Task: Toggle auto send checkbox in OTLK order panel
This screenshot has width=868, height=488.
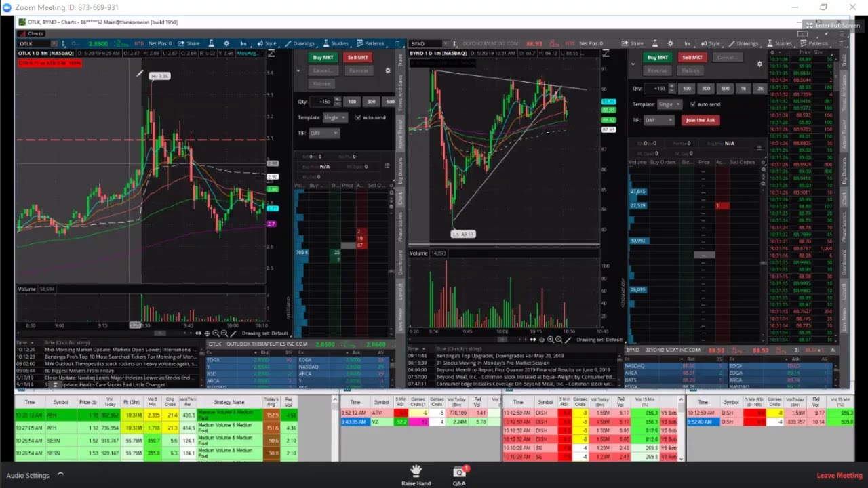Action: [x=358, y=117]
